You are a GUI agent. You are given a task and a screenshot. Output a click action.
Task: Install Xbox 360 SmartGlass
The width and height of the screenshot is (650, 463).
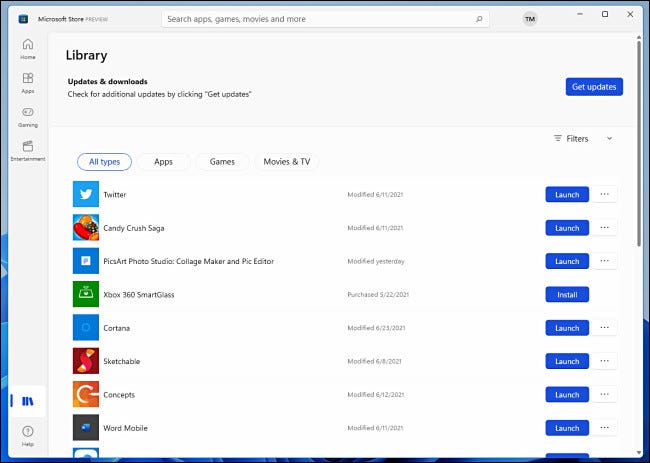tap(567, 295)
